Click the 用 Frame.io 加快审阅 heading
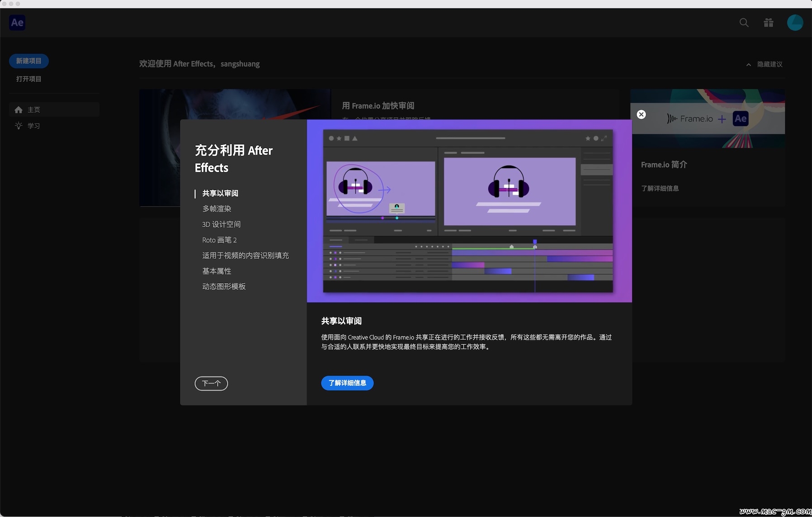The width and height of the screenshot is (812, 517). [378, 106]
